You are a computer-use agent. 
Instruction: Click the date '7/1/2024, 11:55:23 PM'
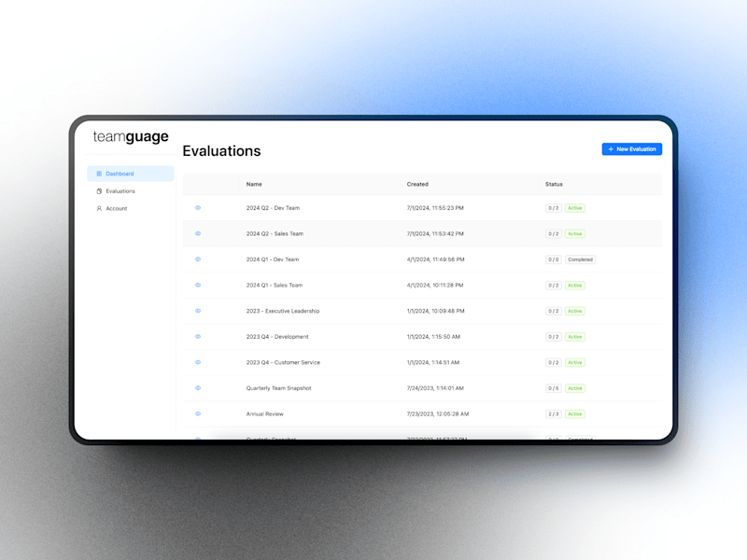tap(435, 208)
